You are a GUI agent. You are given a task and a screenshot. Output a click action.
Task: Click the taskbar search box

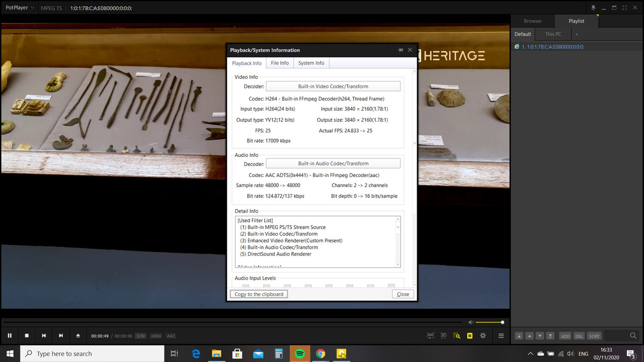click(92, 353)
